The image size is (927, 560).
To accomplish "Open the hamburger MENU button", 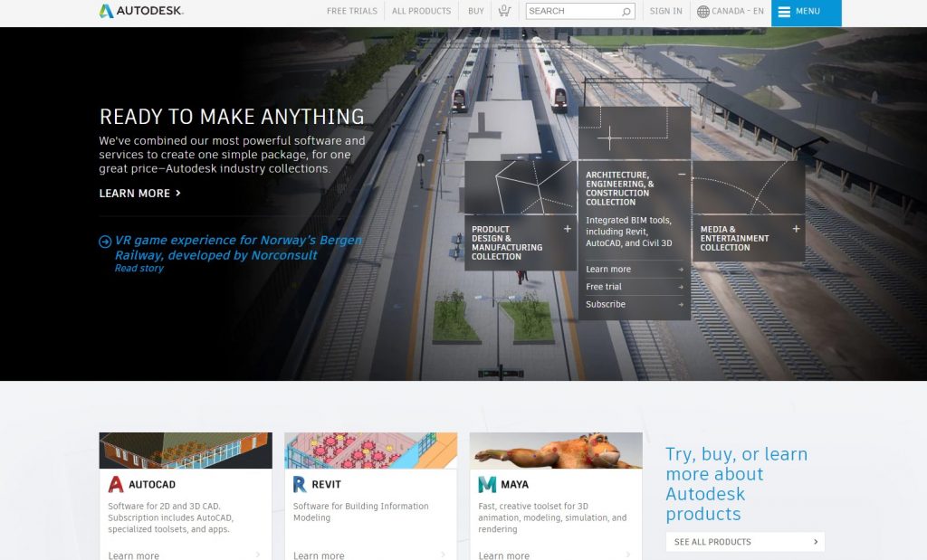I will tap(806, 12).
